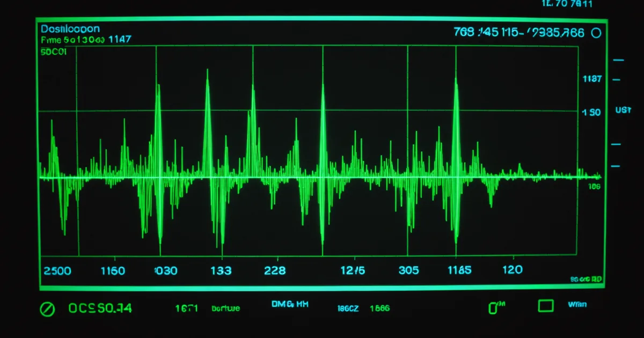
Task: Select the 'Dostilocopon' title label
Action: coord(70,29)
